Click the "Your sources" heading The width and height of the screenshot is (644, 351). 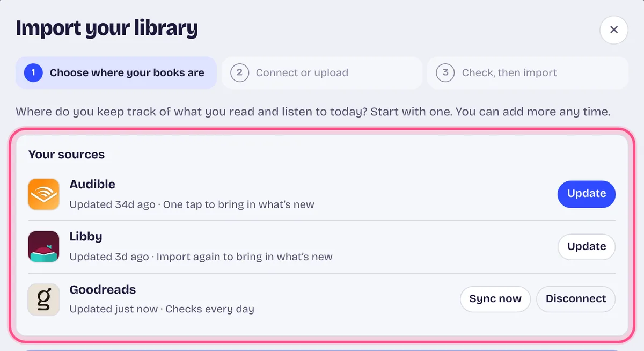67,155
